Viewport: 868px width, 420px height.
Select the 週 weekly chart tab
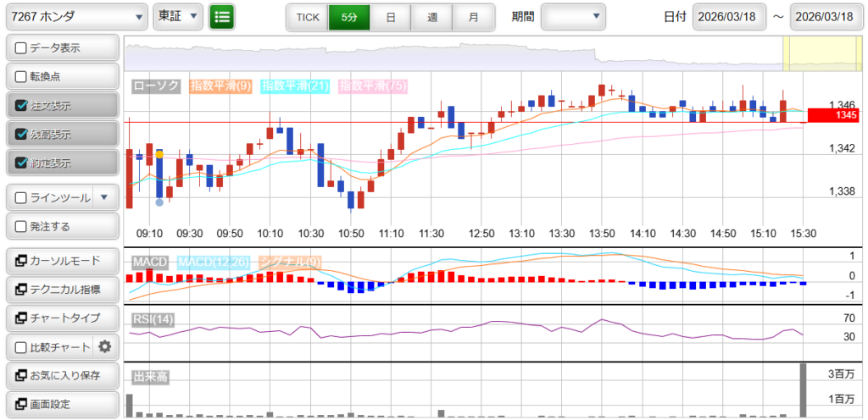(432, 17)
